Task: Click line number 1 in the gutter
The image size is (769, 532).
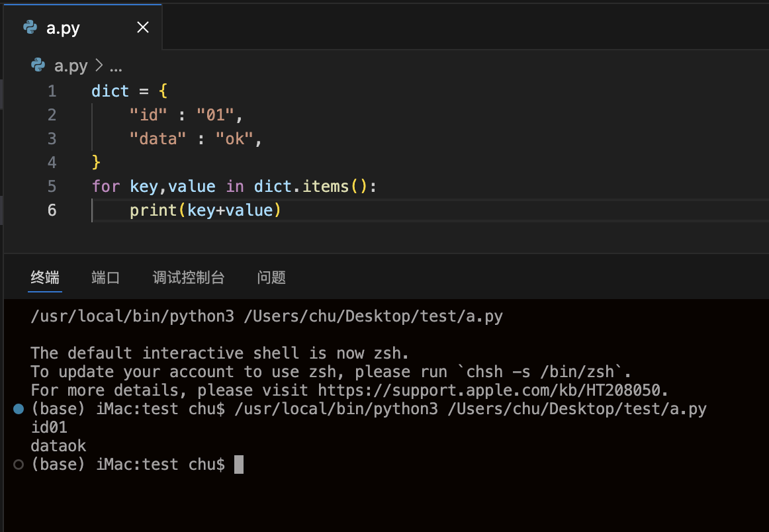Action: (x=52, y=91)
